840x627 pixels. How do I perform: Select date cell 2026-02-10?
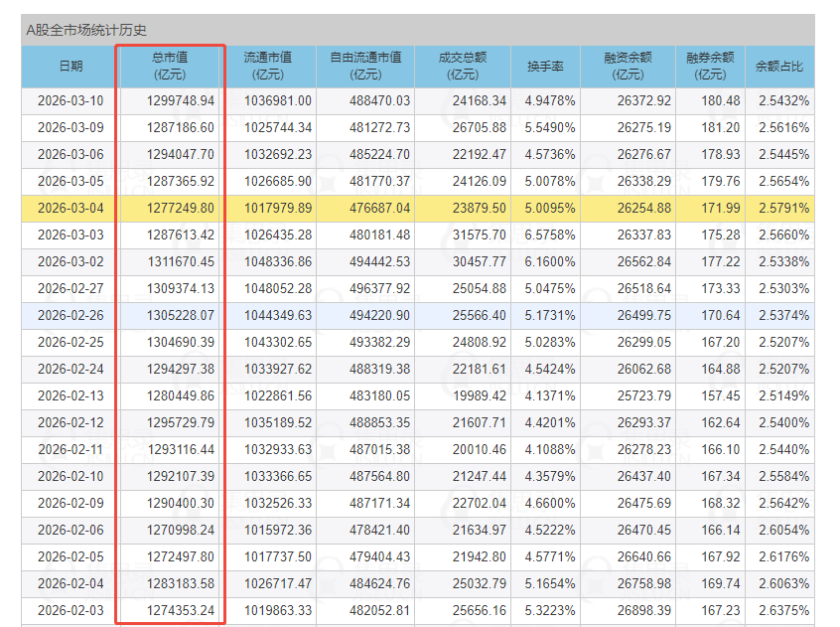click(x=70, y=476)
